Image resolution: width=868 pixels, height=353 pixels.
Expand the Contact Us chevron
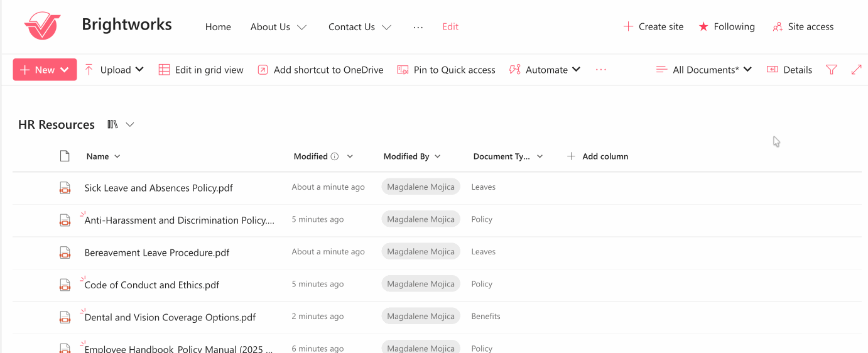(387, 27)
